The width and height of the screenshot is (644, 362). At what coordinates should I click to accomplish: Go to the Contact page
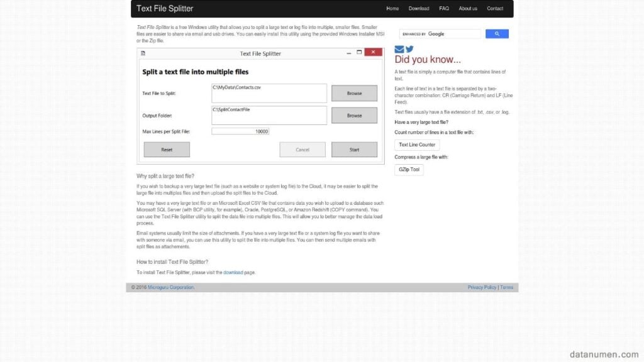[x=495, y=8]
